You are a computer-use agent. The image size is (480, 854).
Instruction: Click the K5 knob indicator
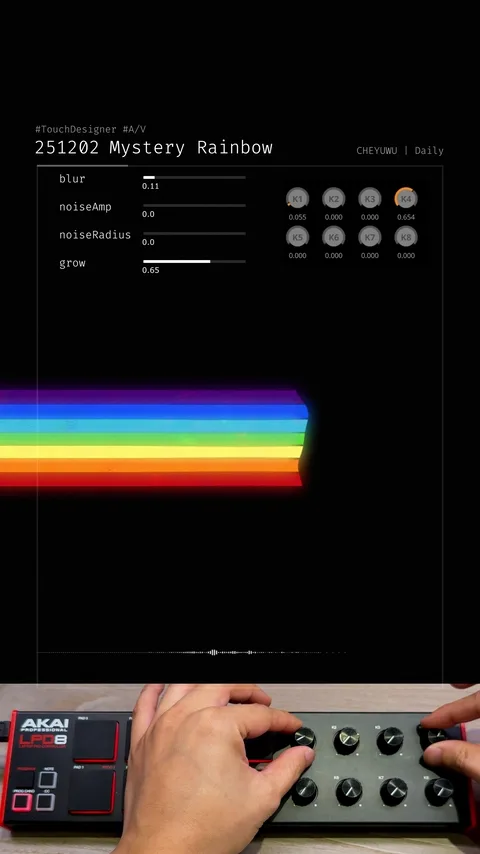pos(297,237)
